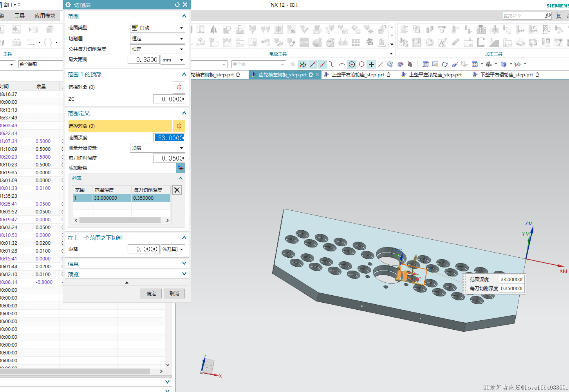
Task: Click the shaded cube rendering style icon
Action: pos(504,64)
